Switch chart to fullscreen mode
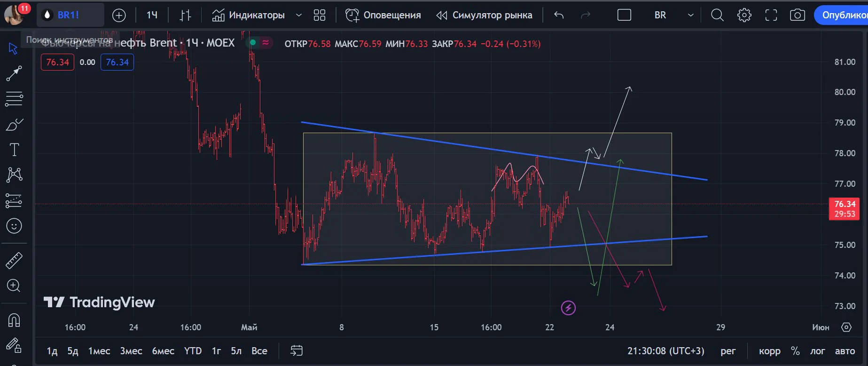This screenshot has width=868, height=366. [x=771, y=16]
